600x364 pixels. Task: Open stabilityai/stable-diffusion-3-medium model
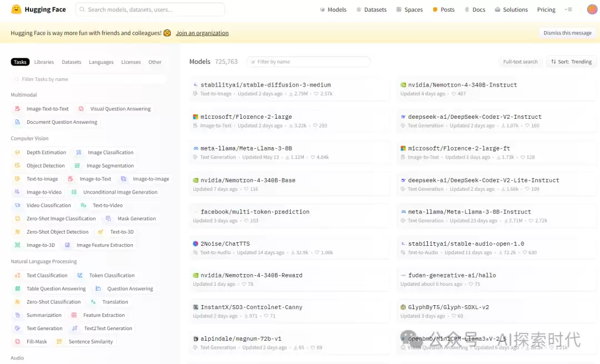pyautogui.click(x=266, y=85)
